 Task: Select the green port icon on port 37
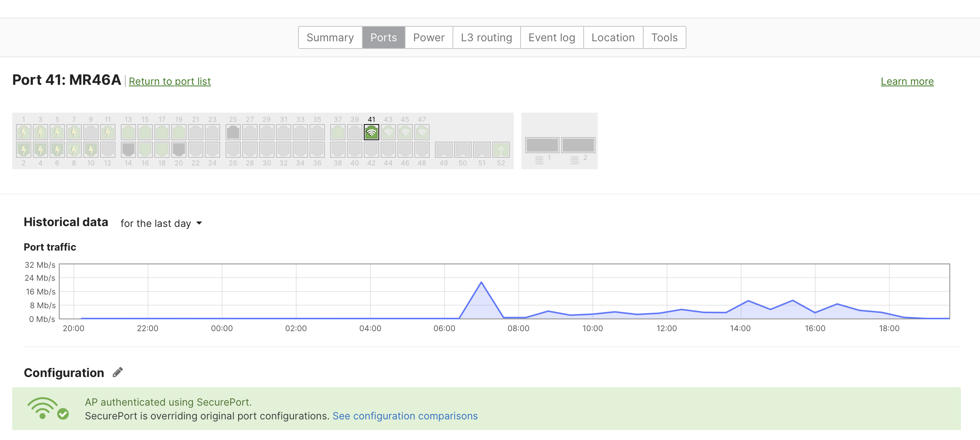click(x=337, y=132)
